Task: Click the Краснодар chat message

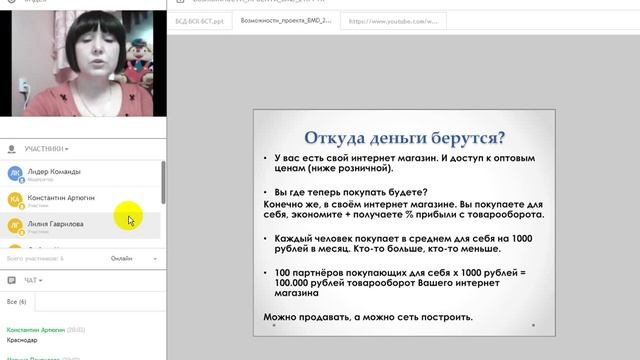Action: tap(22, 340)
